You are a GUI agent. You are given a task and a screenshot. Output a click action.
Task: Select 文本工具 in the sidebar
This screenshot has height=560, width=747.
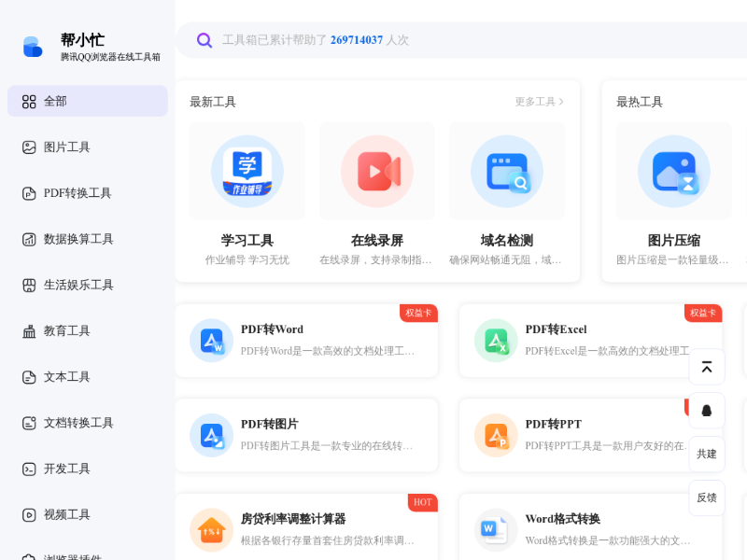click(x=88, y=377)
